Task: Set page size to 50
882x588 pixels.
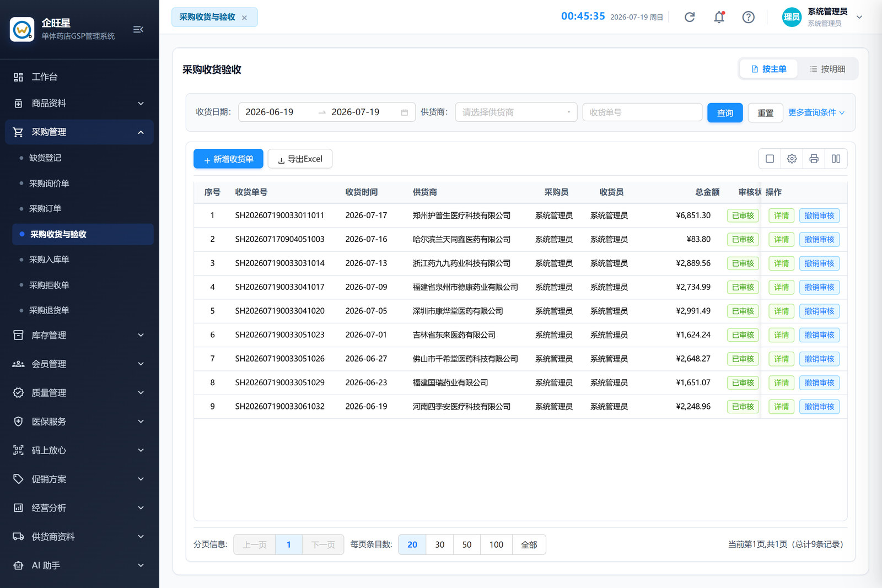Action: click(x=467, y=544)
